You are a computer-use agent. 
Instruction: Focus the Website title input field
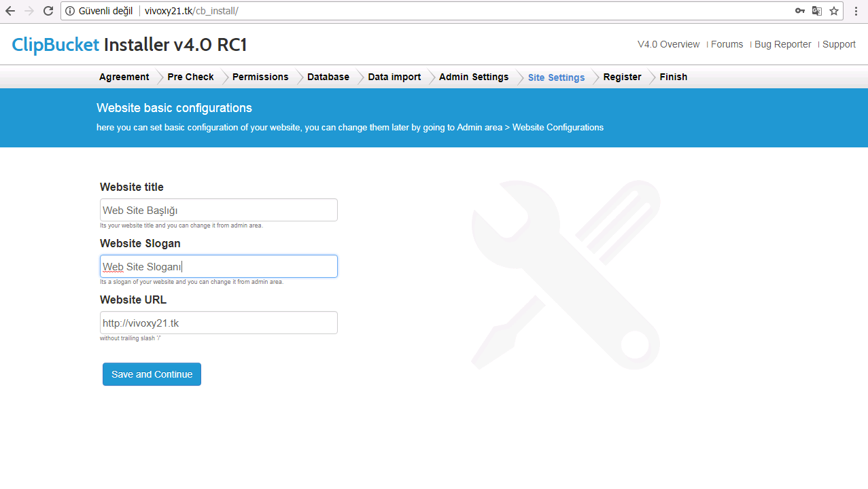point(219,210)
